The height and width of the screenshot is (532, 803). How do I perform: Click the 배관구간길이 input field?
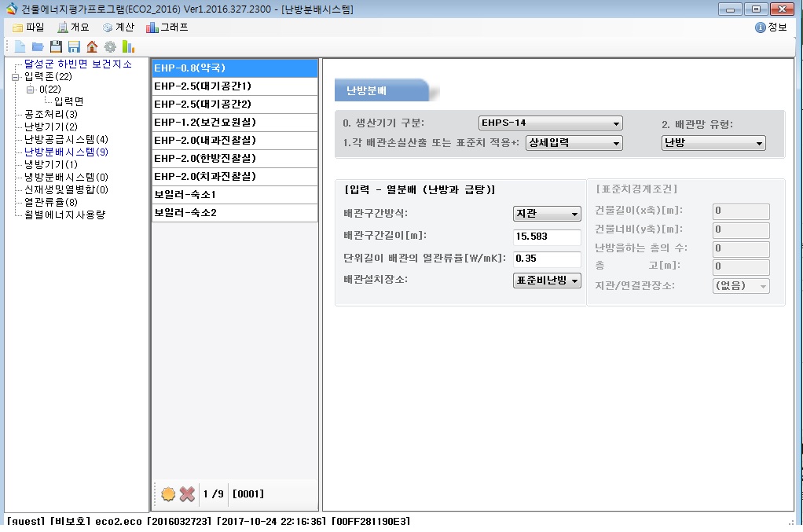pos(547,237)
